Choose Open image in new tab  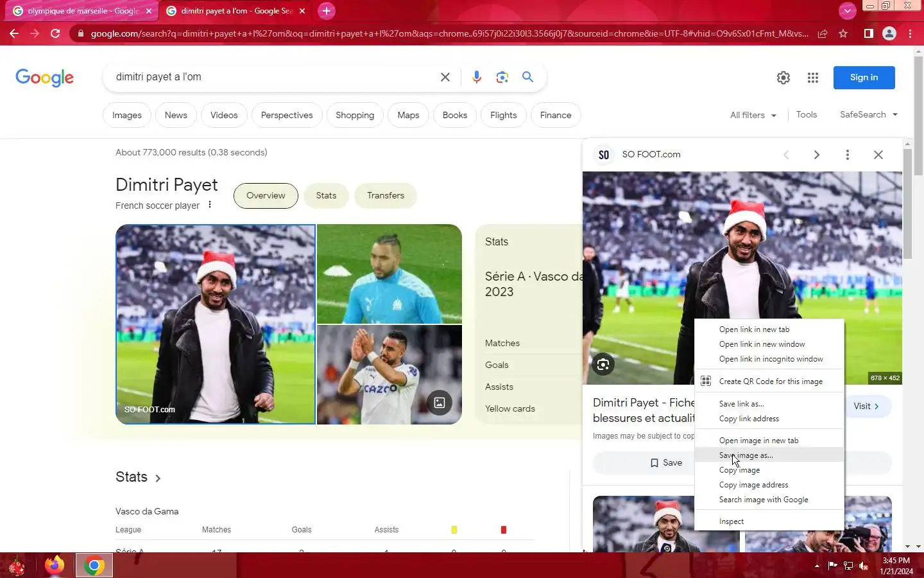pos(769,441)
